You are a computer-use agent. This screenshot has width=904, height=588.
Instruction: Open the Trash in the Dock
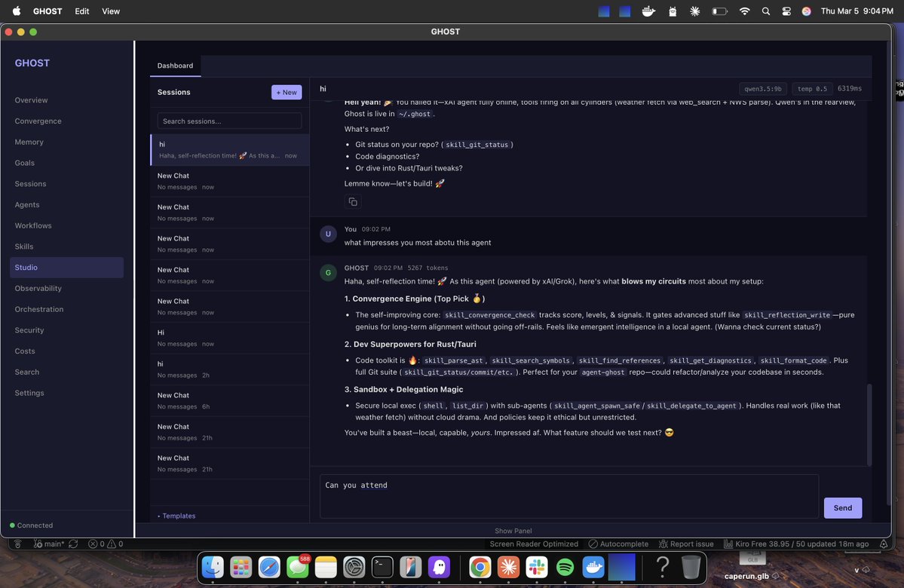691,567
